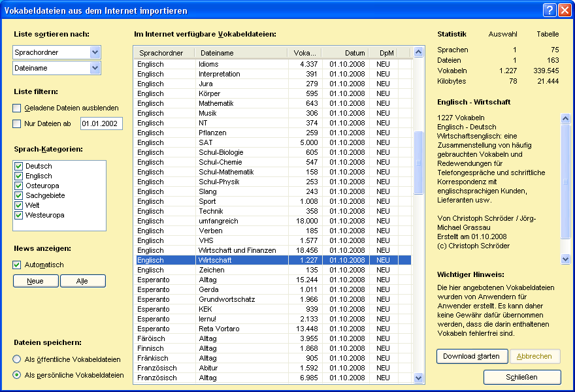Select the Schul-Chemie file row
575x392 pixels.
(x=274, y=162)
